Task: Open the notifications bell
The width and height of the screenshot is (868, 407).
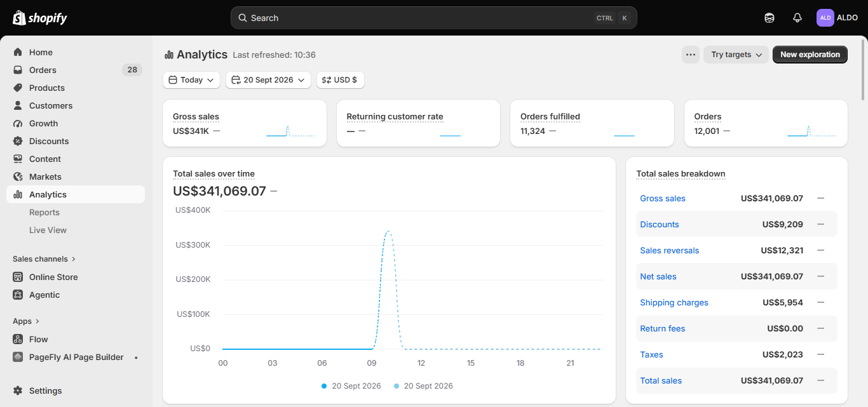Action: tap(797, 18)
